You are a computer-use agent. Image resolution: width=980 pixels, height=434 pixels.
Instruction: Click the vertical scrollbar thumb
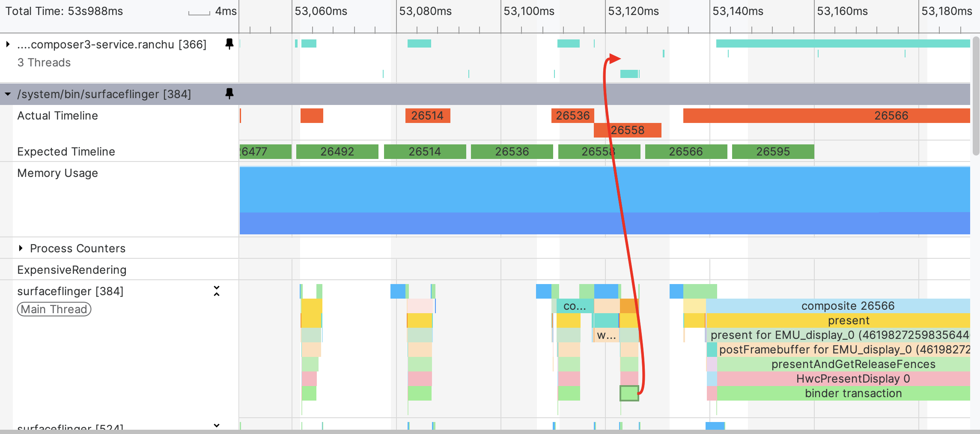point(976,96)
